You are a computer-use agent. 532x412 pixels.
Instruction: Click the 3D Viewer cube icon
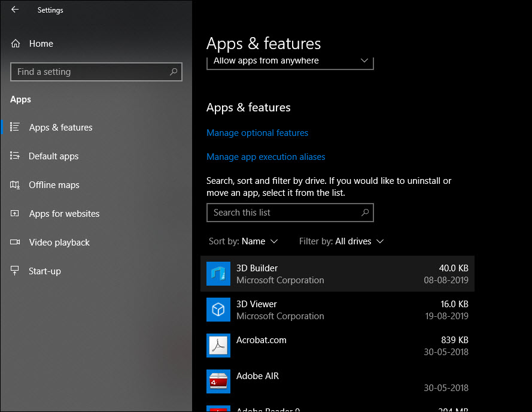pos(218,310)
